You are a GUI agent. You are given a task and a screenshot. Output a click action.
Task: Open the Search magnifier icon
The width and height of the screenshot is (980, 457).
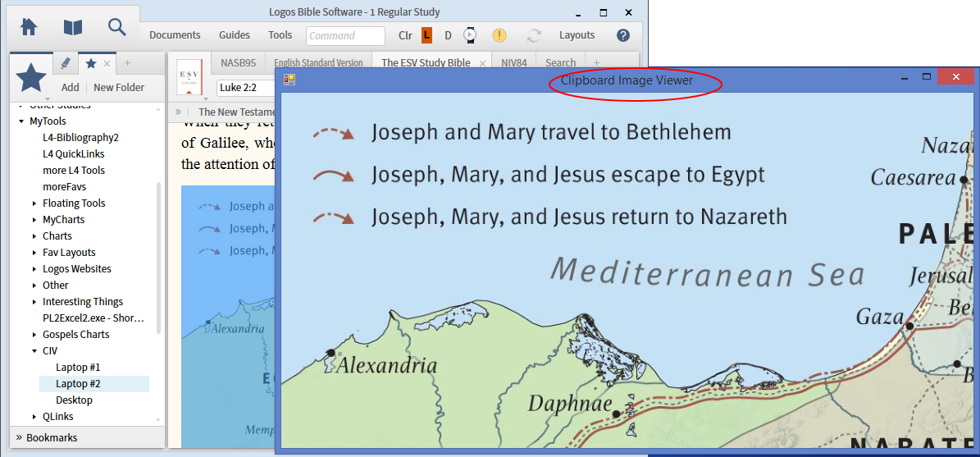click(x=117, y=27)
